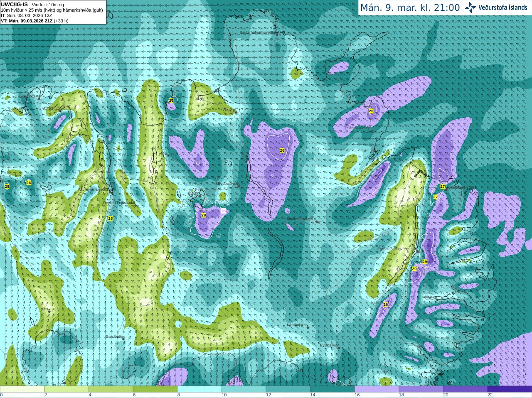532x398 pixels.
Task: Click the Mývatn station label
Action: (x=193, y=193)
